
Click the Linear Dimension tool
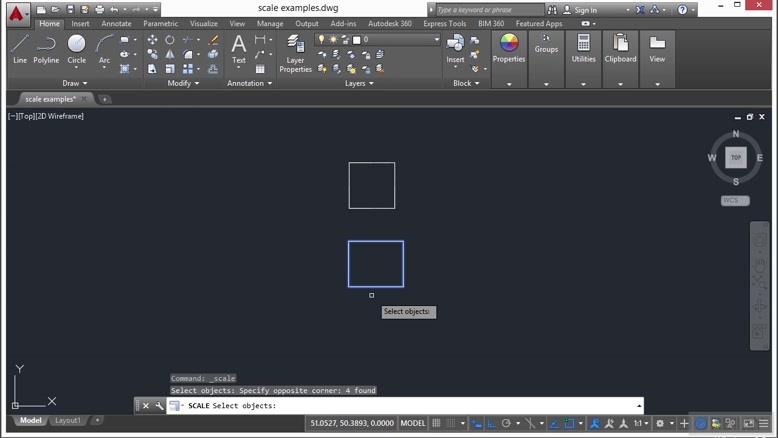point(260,40)
